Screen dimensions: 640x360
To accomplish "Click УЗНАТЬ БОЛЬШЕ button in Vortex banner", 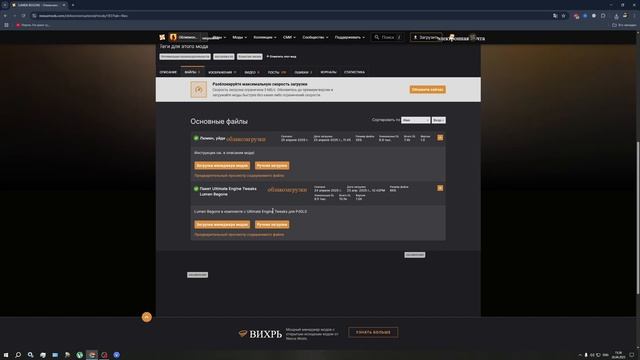I will 373,332.
